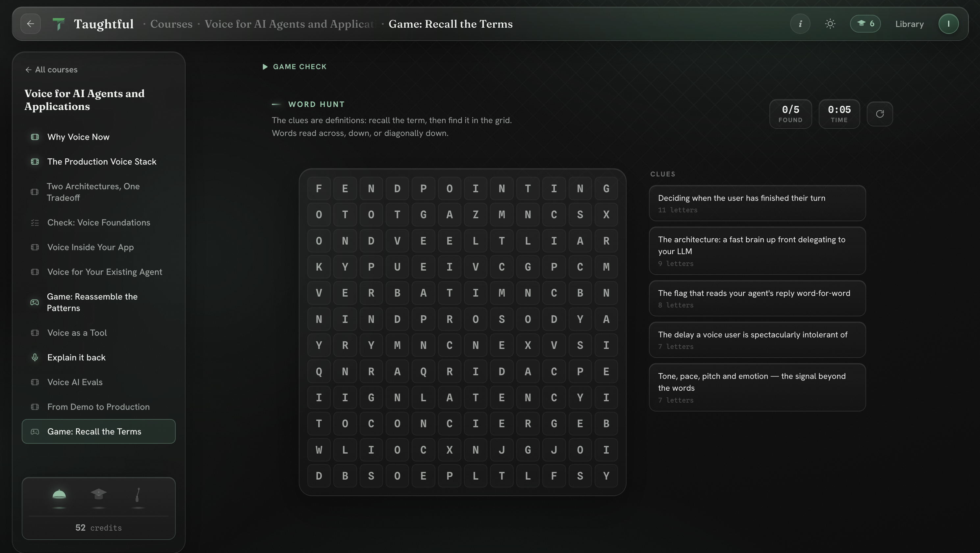Viewport: 980px width, 553px height.
Task: Click the 0:05 Time counter
Action: [x=839, y=114]
